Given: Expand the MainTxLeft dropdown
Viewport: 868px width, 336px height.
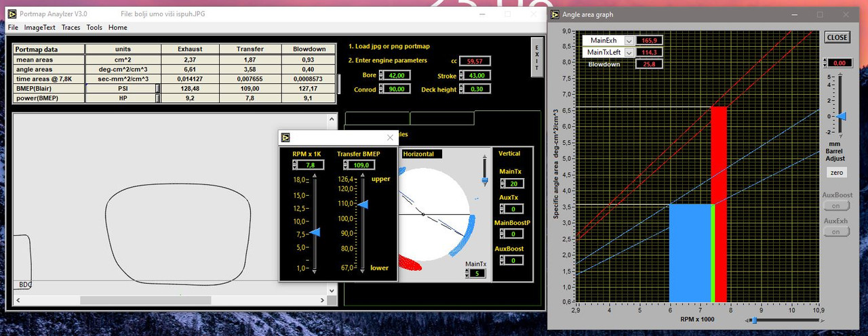Looking at the screenshot, I should (629, 52).
